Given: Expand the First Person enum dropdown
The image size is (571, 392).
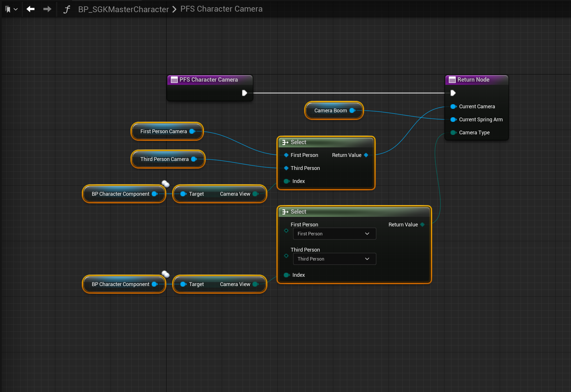Looking at the screenshot, I should click(x=334, y=234).
